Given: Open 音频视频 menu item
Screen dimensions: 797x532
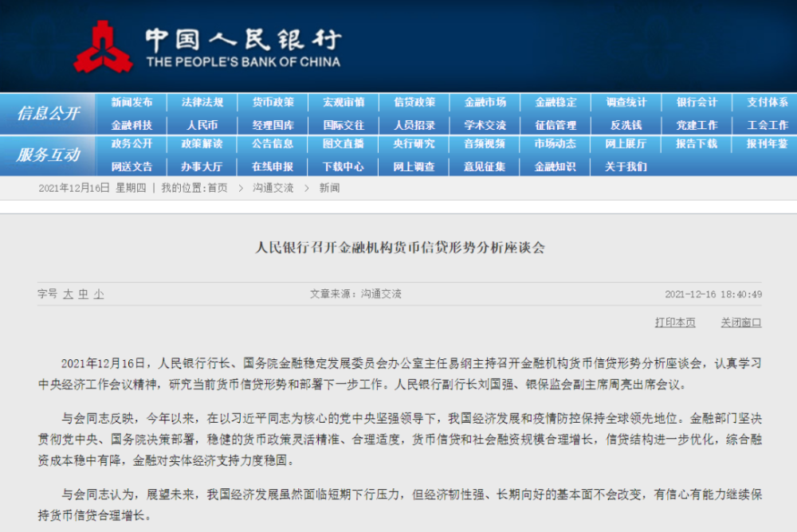Looking at the screenshot, I should [x=485, y=144].
